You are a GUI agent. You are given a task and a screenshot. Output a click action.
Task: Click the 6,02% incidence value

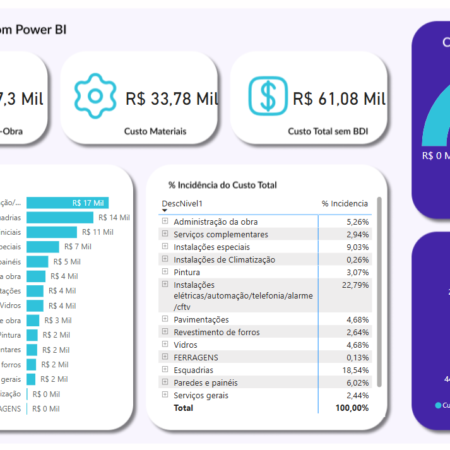tap(357, 383)
